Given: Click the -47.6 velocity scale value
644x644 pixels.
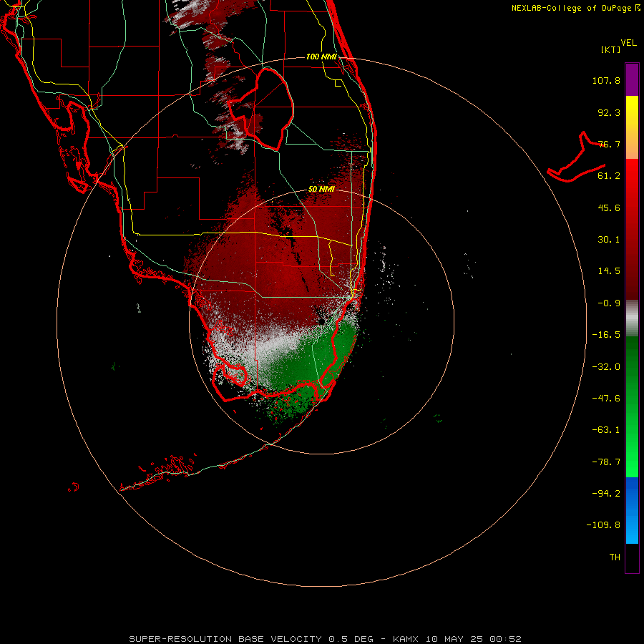Looking at the screenshot, I should coord(606,399).
